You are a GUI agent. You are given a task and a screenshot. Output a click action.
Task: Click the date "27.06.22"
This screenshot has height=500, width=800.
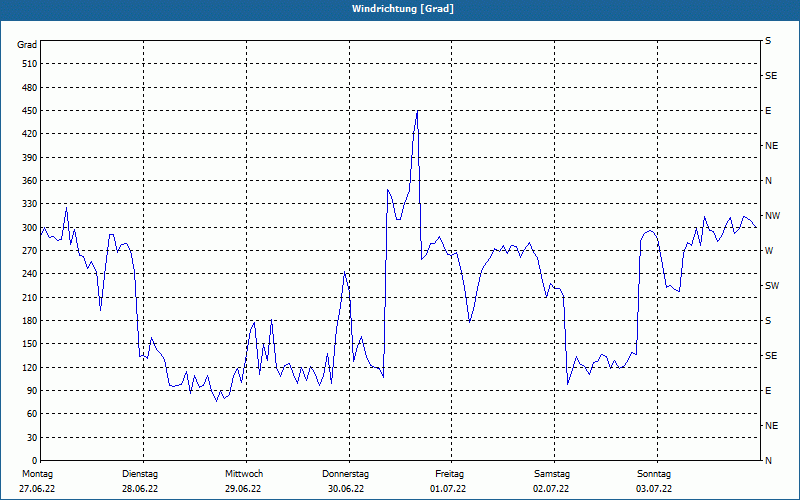click(x=37, y=489)
